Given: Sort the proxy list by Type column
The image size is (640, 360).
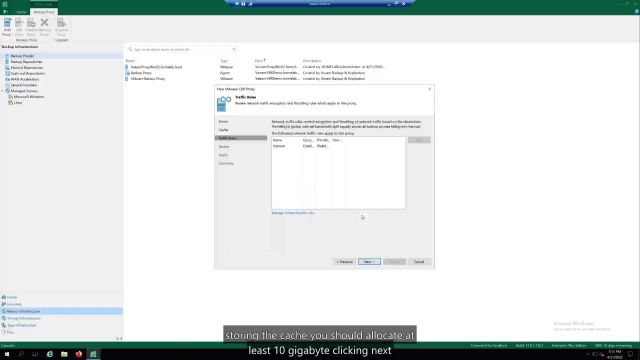Looking at the screenshot, I should pyautogui.click(x=224, y=61).
